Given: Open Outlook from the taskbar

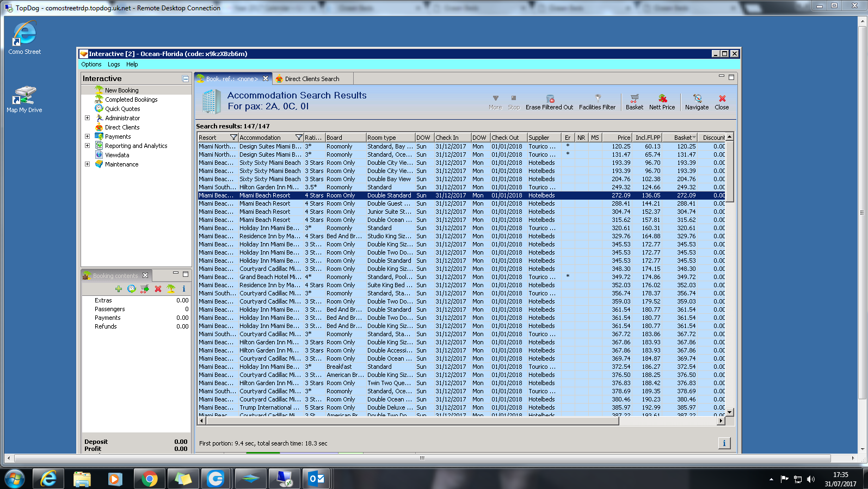Looking at the screenshot, I should point(317,479).
